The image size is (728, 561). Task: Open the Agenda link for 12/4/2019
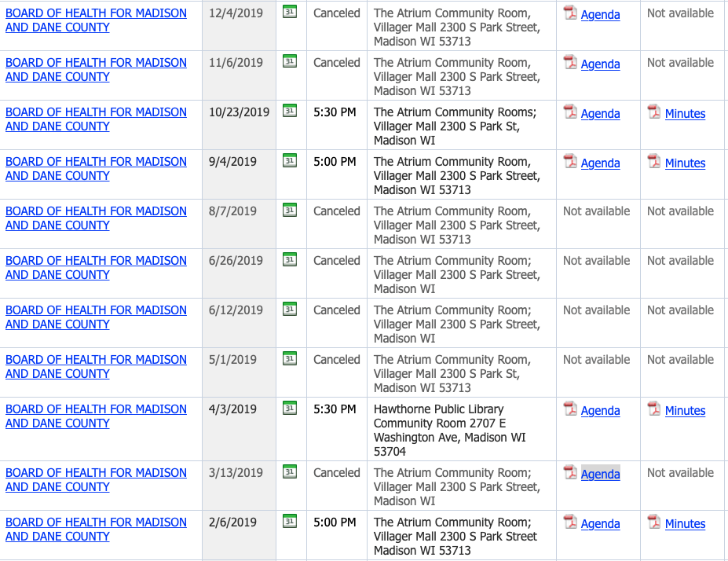[600, 15]
